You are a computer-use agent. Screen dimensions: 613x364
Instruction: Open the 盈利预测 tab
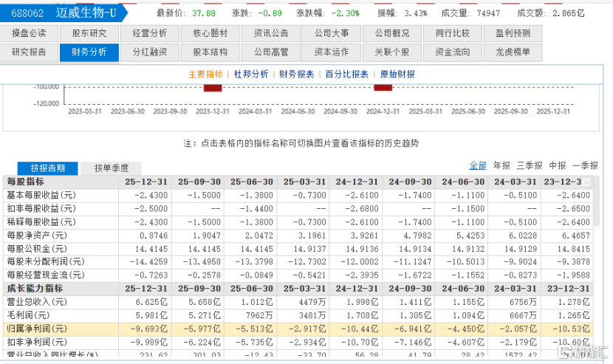click(513, 33)
